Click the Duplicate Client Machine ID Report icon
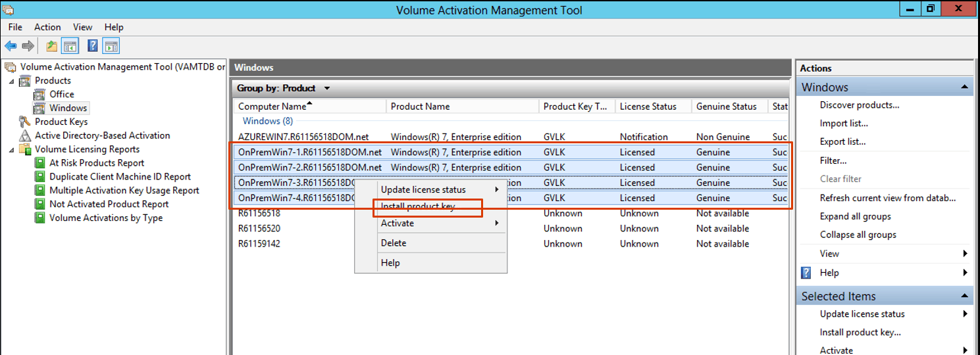The image size is (980, 355). tap(39, 177)
